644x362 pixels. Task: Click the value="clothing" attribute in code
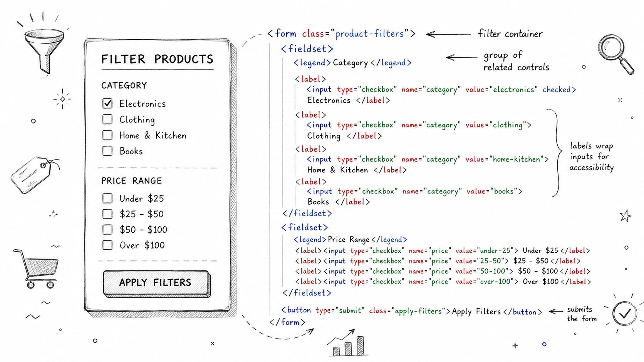point(496,125)
